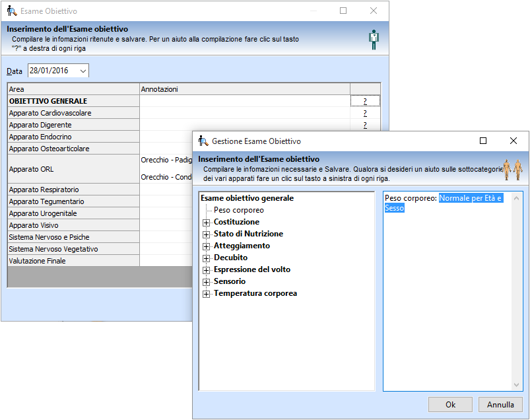Click the Gestione Esame Obiettivo title icon

(203, 141)
